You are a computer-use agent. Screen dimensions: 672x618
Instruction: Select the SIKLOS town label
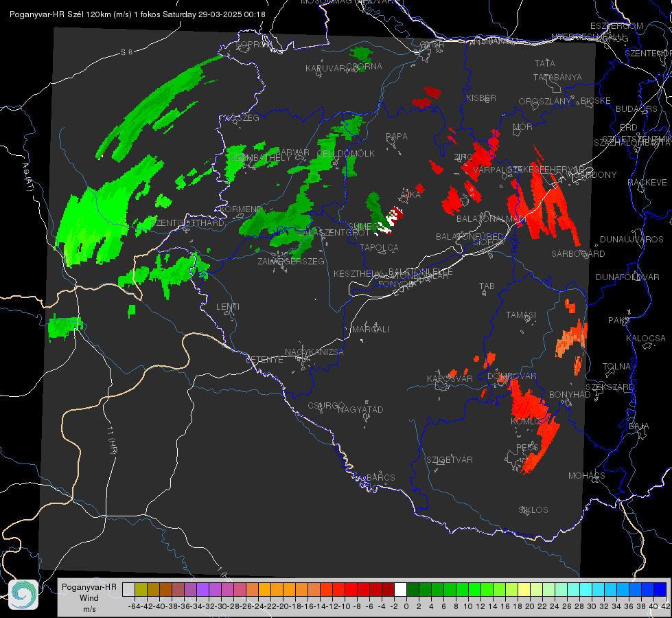[533, 510]
